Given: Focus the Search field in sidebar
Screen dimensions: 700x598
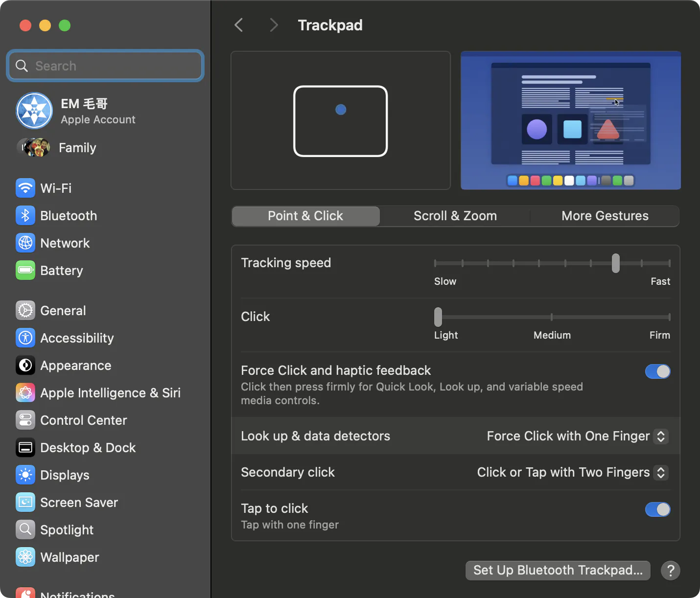Looking at the screenshot, I should tap(105, 66).
